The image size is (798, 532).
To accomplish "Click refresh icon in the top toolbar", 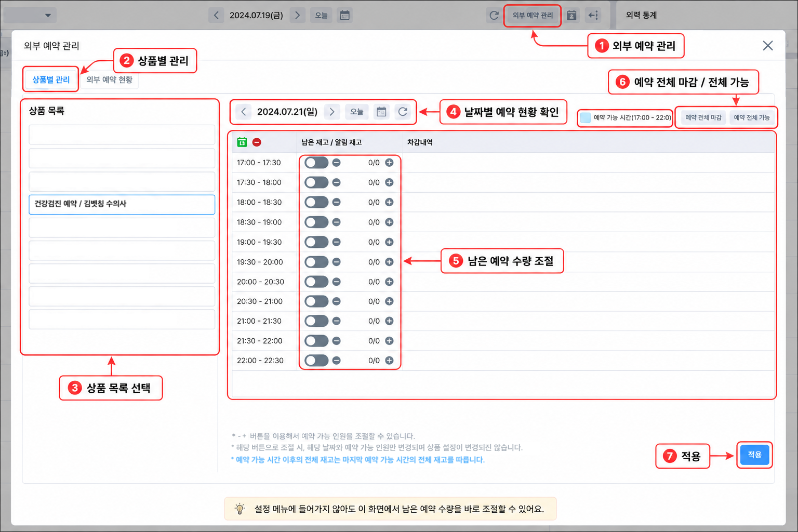I will [494, 15].
